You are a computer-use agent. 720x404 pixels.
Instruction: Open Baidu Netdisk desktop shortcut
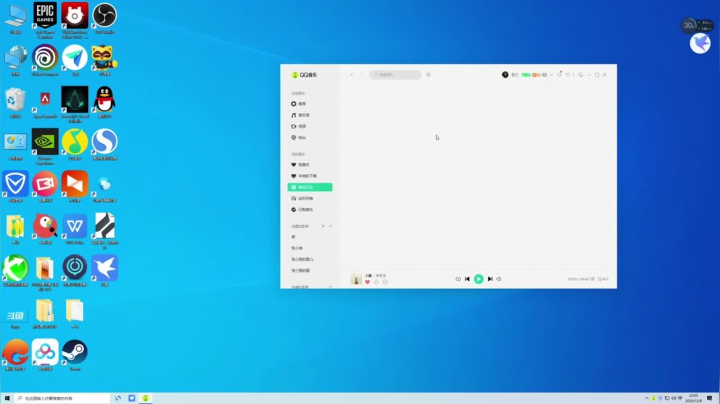pos(45,355)
